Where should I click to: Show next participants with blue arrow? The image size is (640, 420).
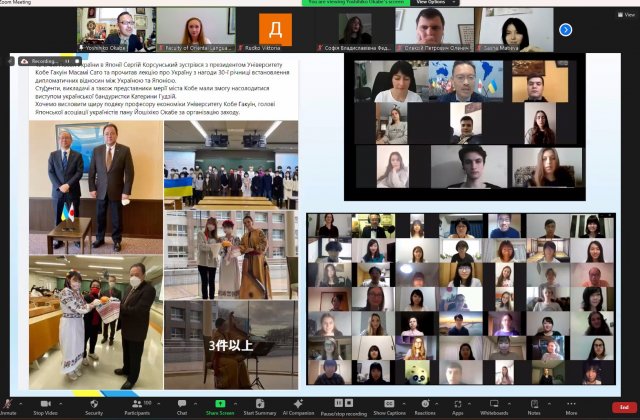click(x=565, y=30)
